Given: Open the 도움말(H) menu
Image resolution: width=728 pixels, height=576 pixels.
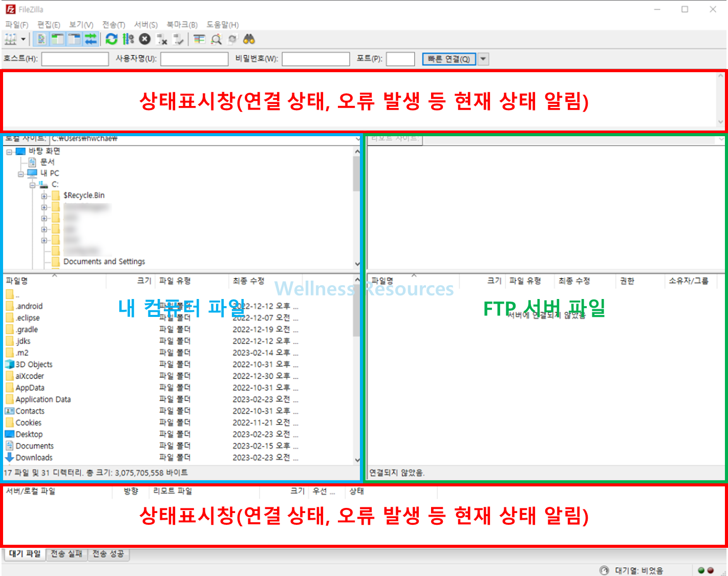Looking at the screenshot, I should tap(222, 25).
